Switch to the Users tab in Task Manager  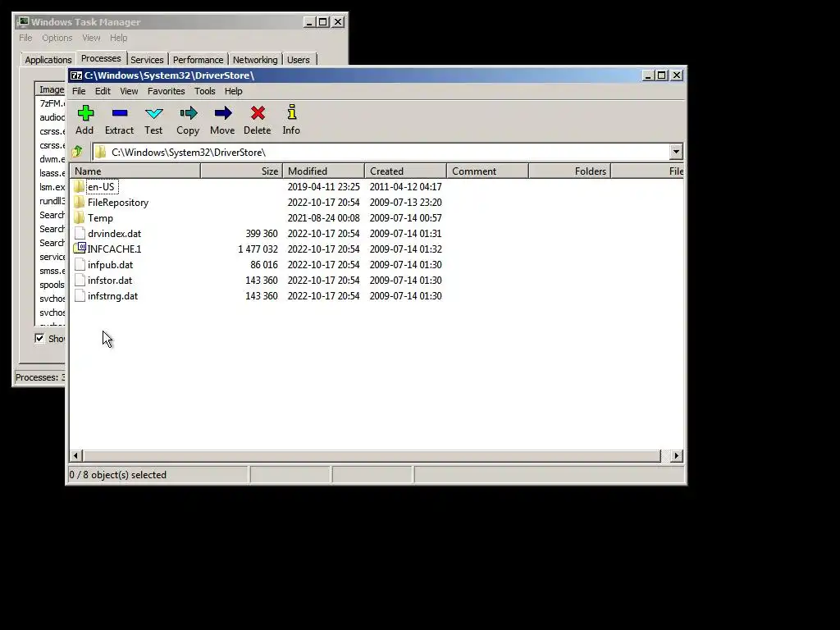(x=298, y=59)
